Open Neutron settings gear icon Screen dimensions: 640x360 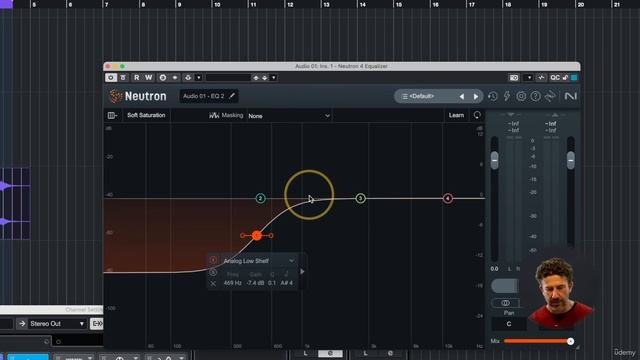pos(521,96)
